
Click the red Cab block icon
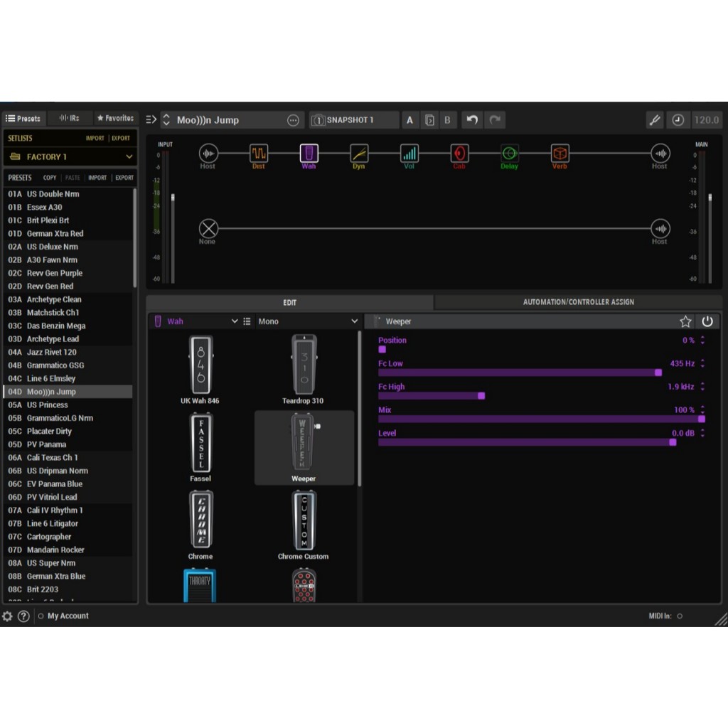click(459, 154)
